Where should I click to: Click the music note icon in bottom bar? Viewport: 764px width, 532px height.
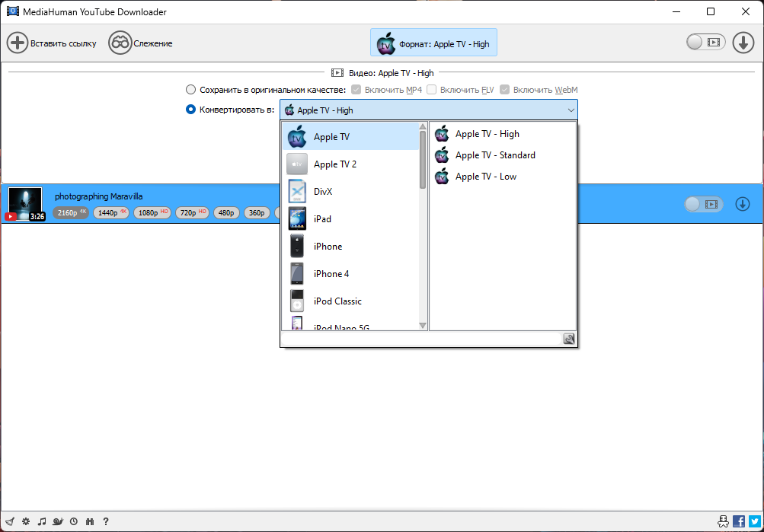[42, 521]
